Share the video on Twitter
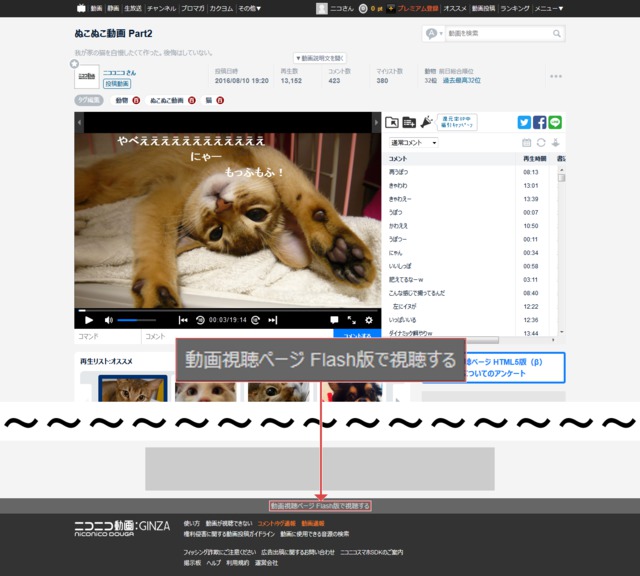 pyautogui.click(x=524, y=122)
